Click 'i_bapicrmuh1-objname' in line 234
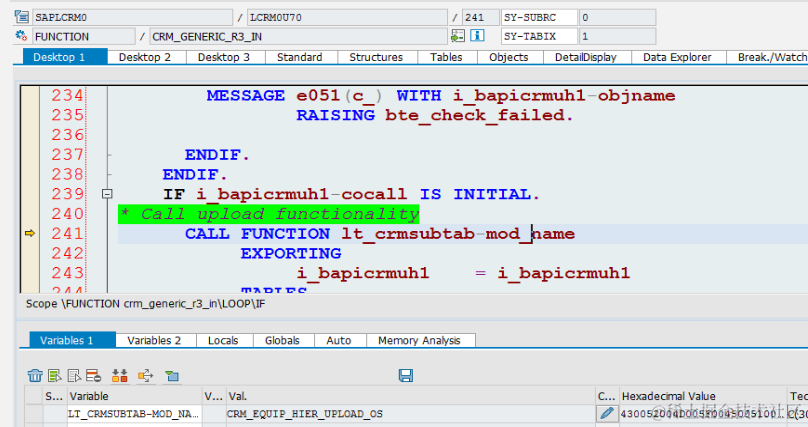This screenshot has width=808, height=427. pos(565,96)
